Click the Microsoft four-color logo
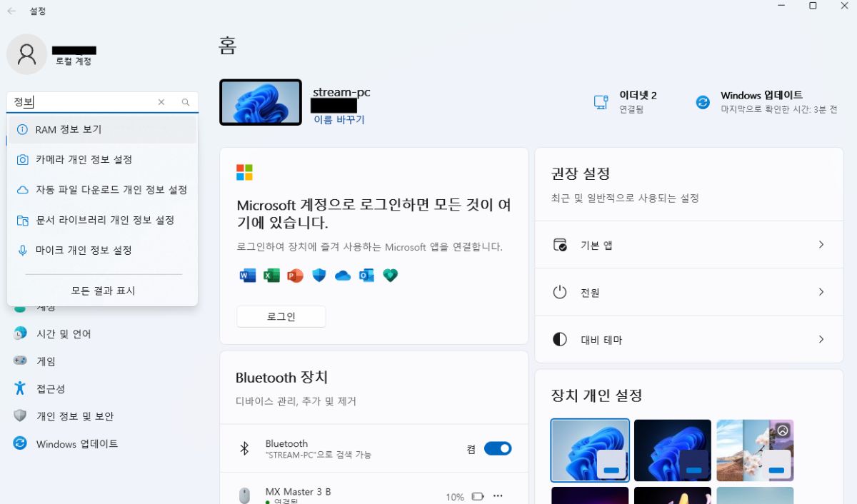 (x=244, y=172)
